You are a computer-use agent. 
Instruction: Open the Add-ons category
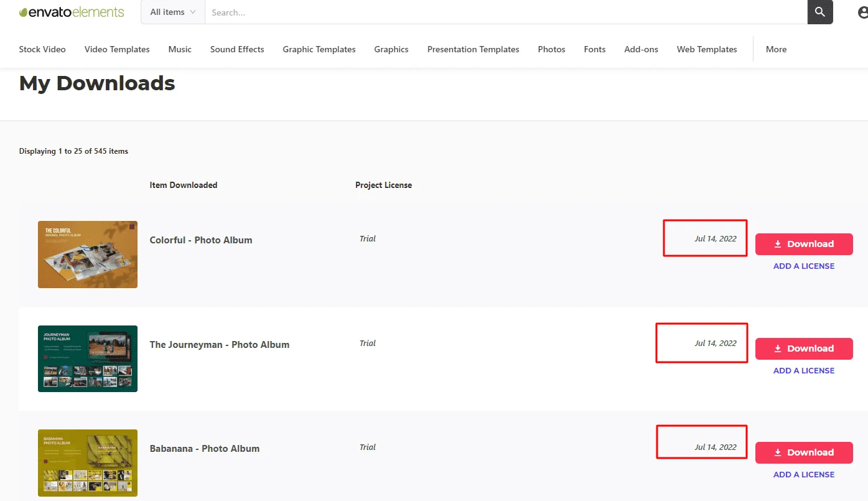[642, 49]
